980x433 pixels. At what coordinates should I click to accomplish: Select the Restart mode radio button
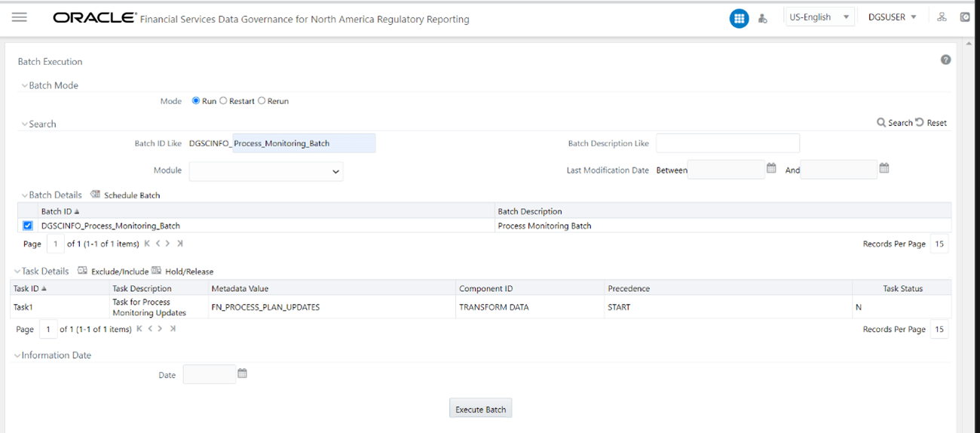coord(223,100)
